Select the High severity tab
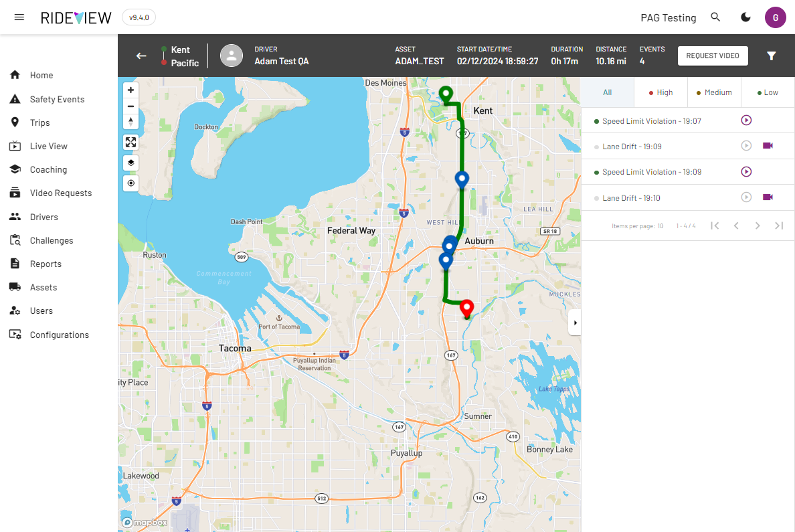Image resolution: width=795 pixels, height=532 pixels. coord(660,92)
